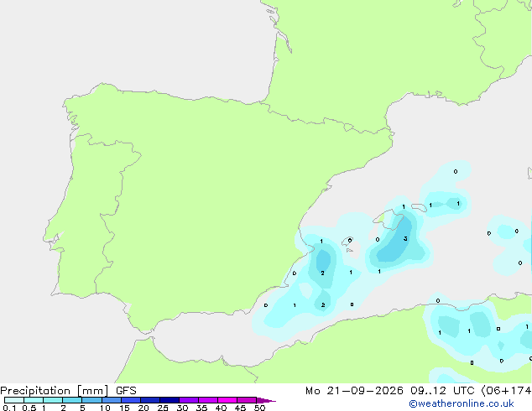Select the 5–10 mm legend swatch
The height and width of the screenshot is (411, 532).
tap(91, 400)
